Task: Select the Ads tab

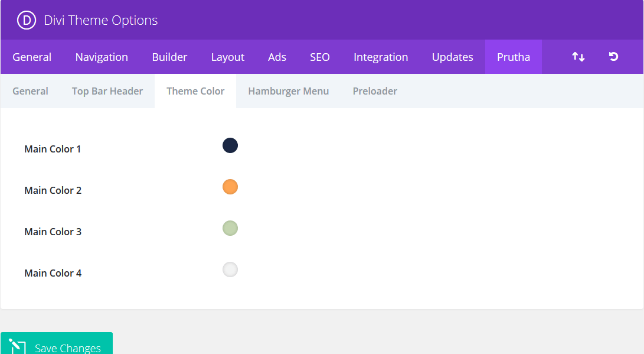Action: 277,57
